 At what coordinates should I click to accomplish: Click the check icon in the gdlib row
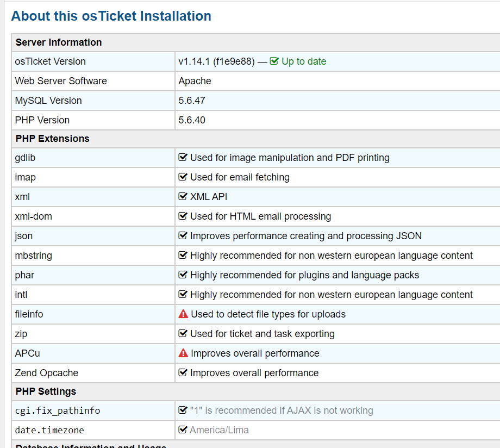coord(183,157)
